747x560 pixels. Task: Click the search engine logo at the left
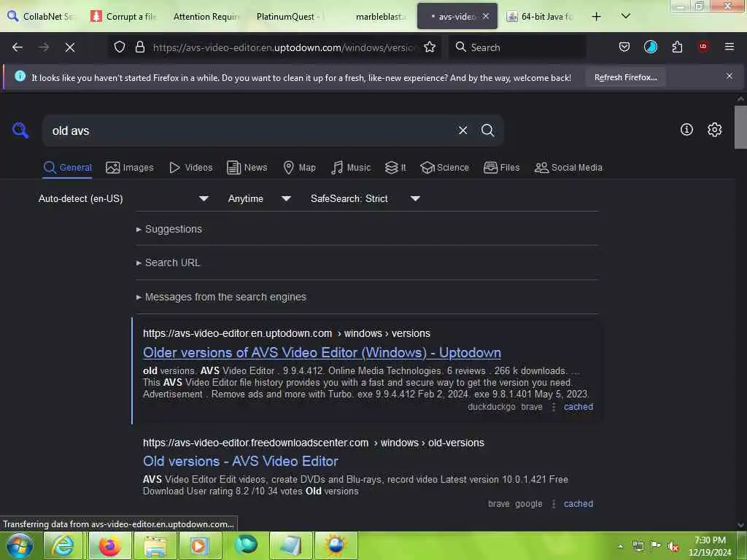coord(20,131)
